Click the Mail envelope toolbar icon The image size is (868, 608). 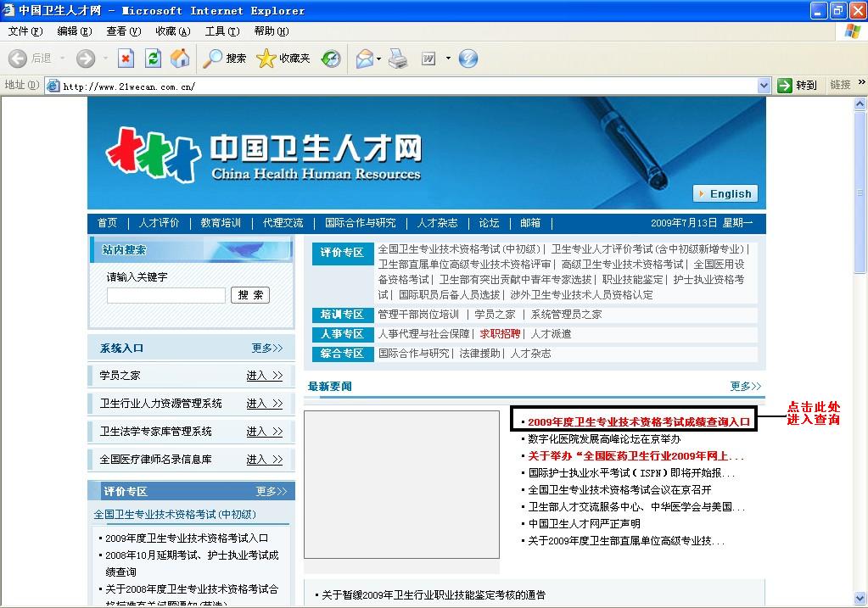pyautogui.click(x=365, y=59)
